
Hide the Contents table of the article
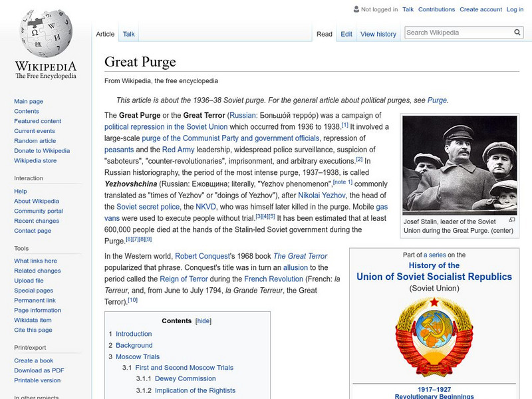pyautogui.click(x=203, y=320)
